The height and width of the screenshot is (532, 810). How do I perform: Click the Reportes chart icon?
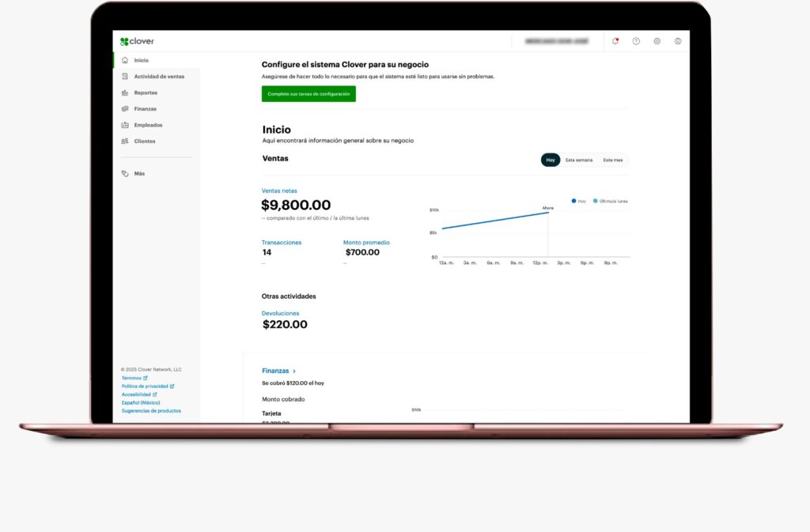125,92
